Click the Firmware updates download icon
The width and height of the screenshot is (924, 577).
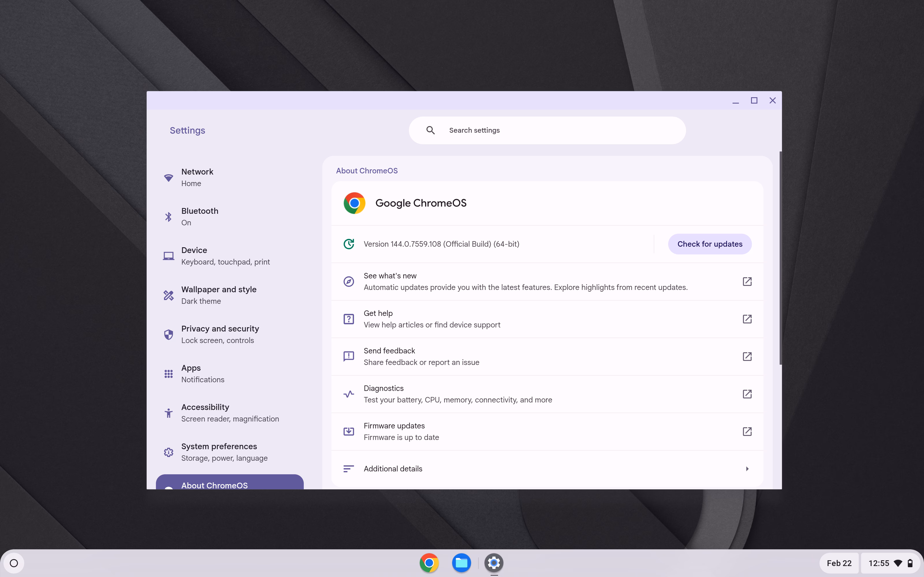click(x=348, y=431)
